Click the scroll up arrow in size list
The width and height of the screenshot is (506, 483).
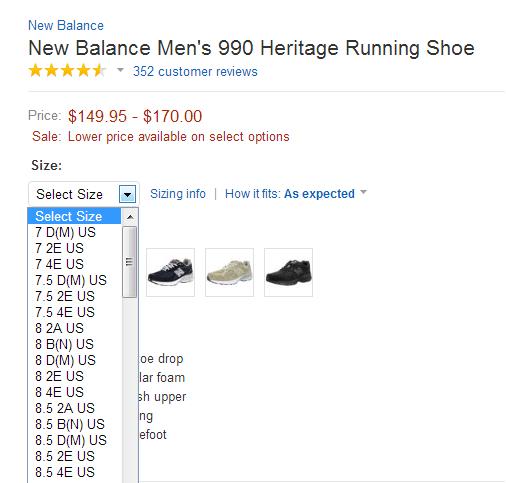click(x=130, y=217)
